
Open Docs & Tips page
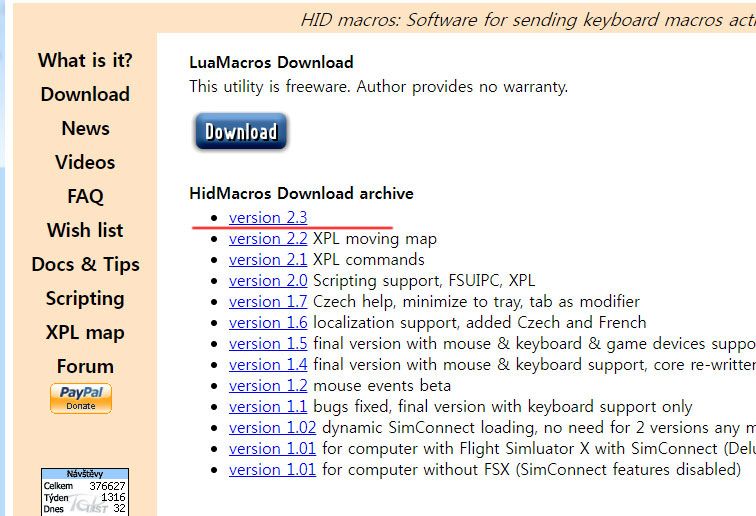[85, 264]
